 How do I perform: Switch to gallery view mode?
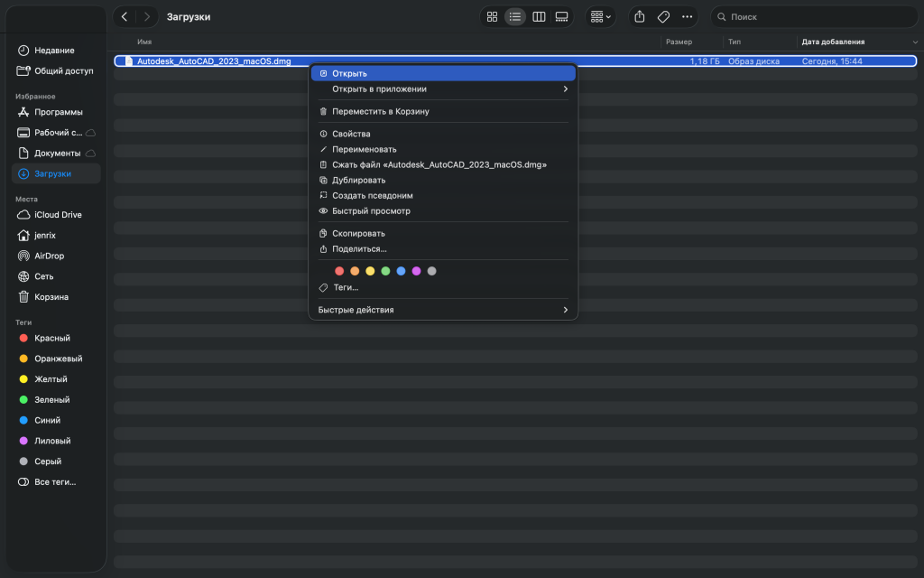(561, 16)
